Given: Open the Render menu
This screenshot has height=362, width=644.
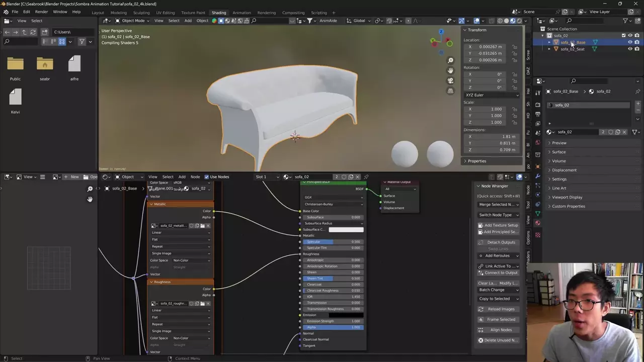Looking at the screenshot, I should coord(41,12).
